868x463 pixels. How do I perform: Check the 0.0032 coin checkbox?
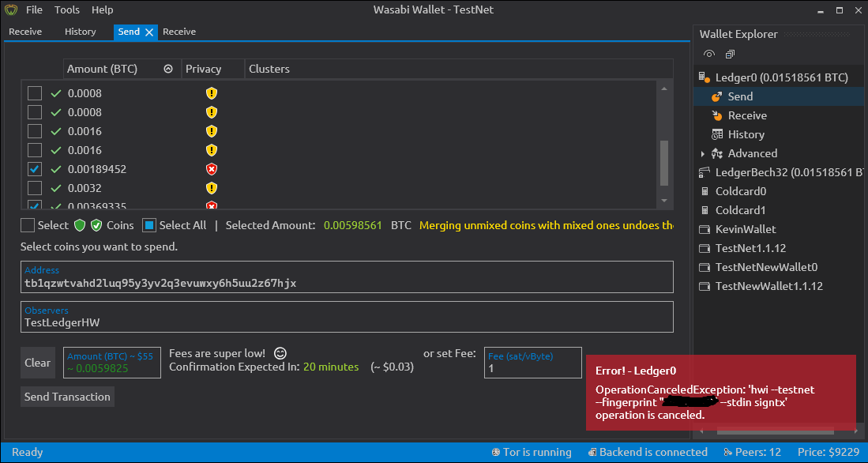click(x=35, y=188)
